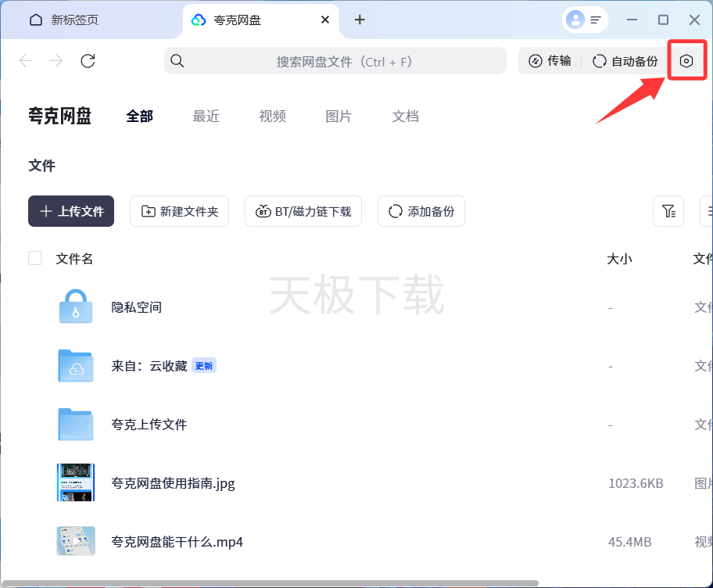Viewport: 713px width, 588px height.
Task: Click the 添加备份 button
Action: 421,211
